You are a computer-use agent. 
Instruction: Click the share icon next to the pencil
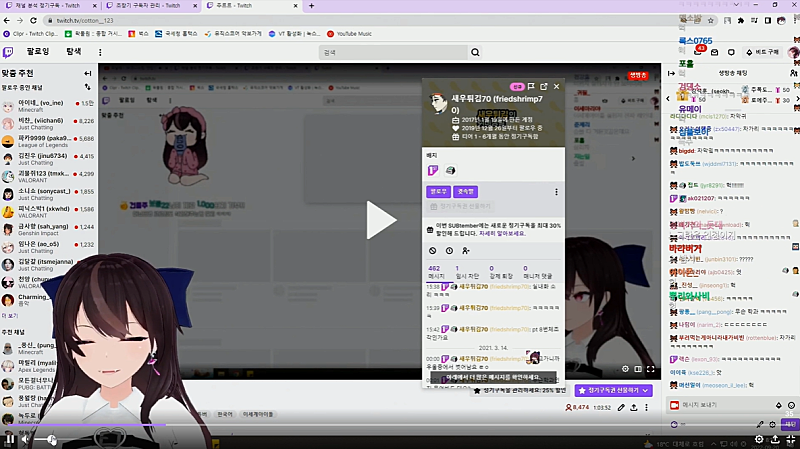click(634, 408)
